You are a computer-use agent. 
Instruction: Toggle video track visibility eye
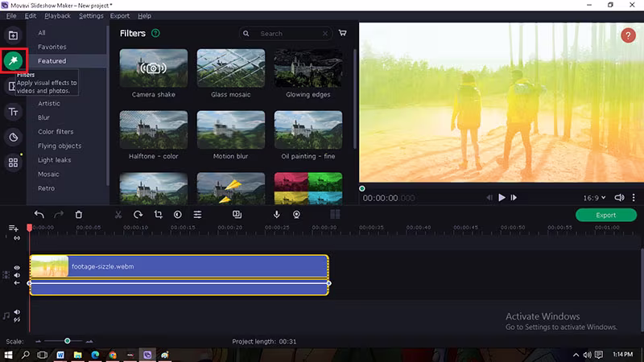(x=17, y=268)
